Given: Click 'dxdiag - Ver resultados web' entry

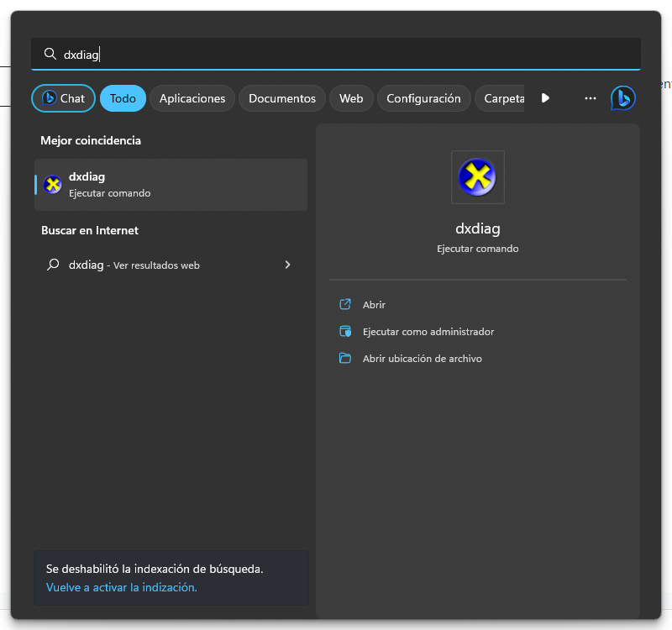Looking at the screenshot, I should tap(171, 265).
